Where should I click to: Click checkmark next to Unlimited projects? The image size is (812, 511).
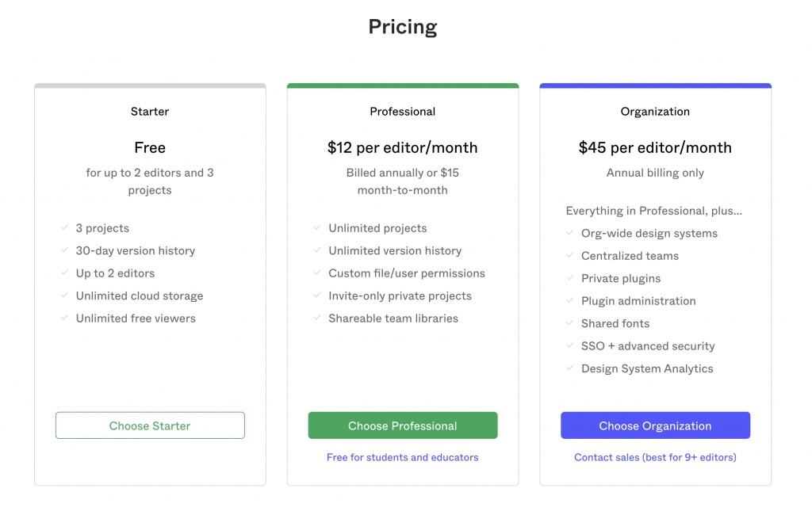317,227
